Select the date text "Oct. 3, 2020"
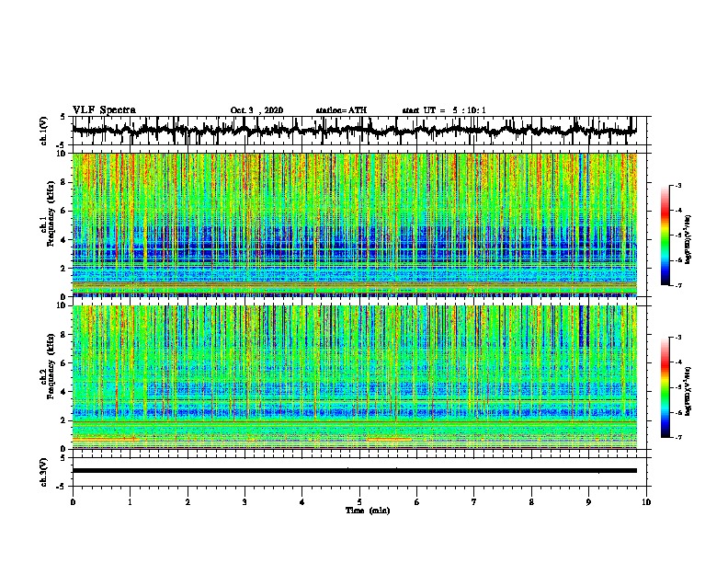Image resolution: width=728 pixels, height=563 pixels. tap(256, 110)
